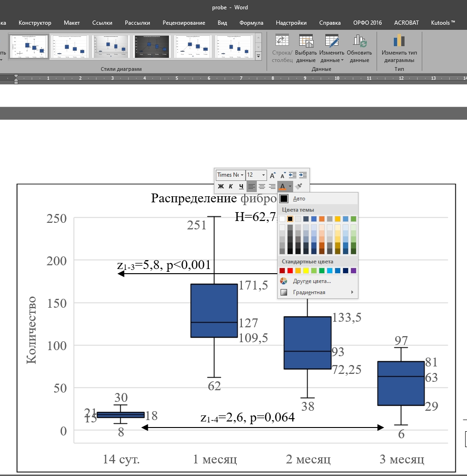
Task: Open the Рассылки tab
Action: pyautogui.click(x=137, y=23)
